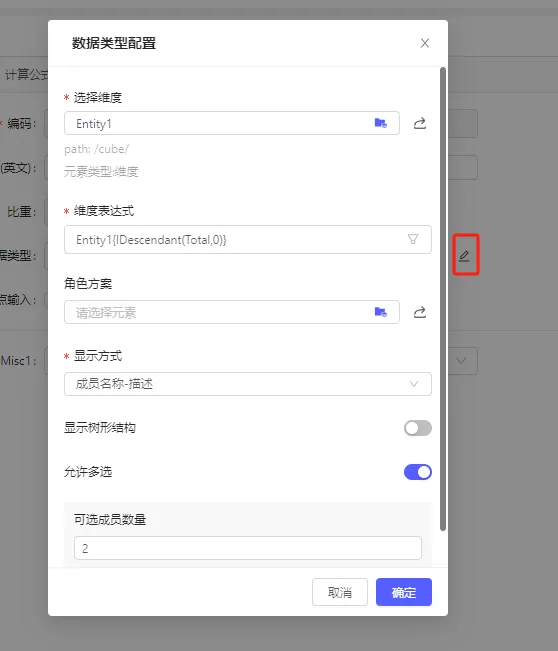Click the 可选成员数量 input with value 2
The image size is (558, 651).
coord(248,548)
